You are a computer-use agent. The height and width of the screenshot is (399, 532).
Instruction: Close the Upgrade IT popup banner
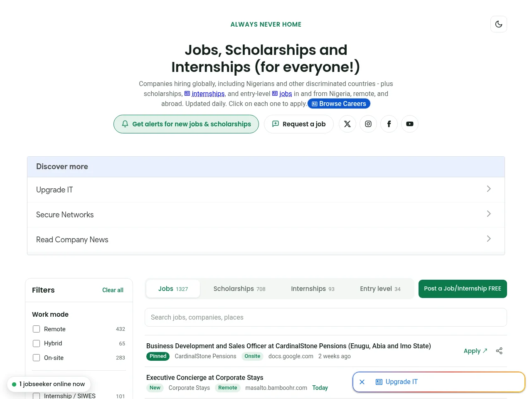tap(362, 382)
